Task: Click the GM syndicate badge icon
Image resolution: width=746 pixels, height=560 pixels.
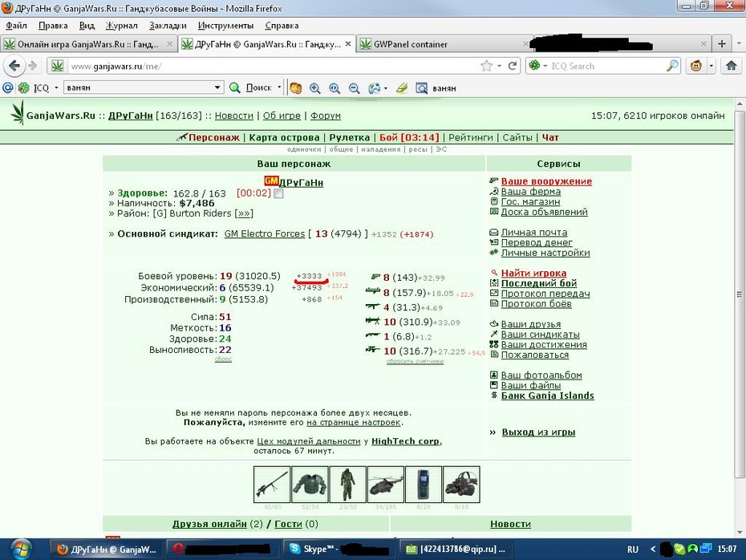Action: (x=271, y=181)
